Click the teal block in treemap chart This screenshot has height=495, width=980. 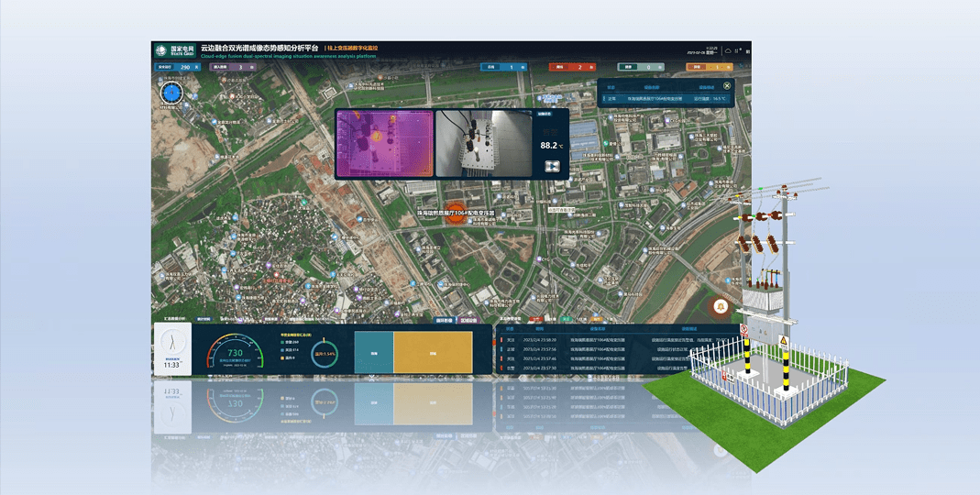[x=373, y=352]
